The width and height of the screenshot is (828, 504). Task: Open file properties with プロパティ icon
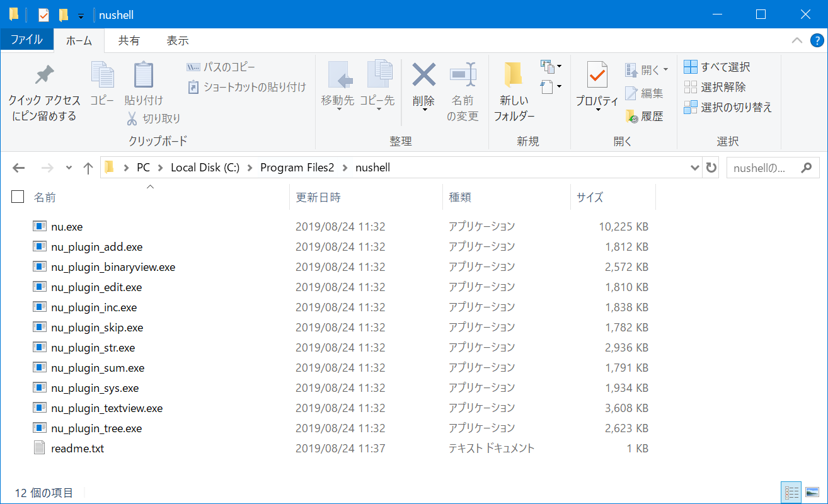[x=596, y=82]
